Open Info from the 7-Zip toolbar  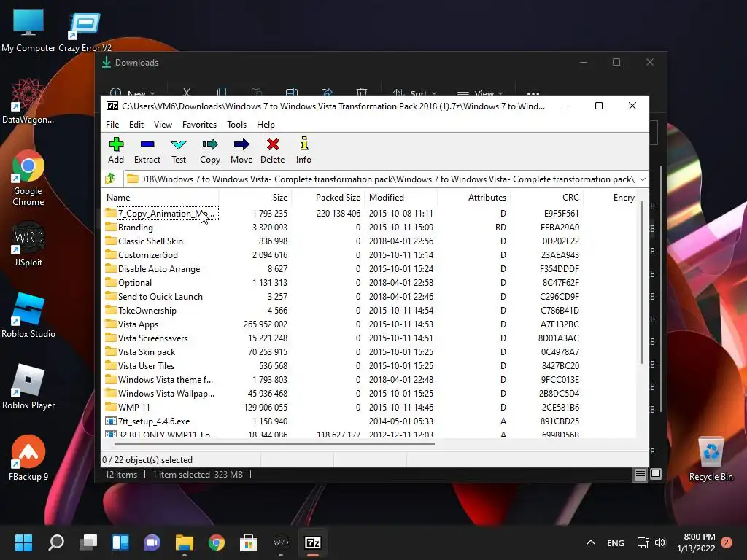(x=303, y=150)
